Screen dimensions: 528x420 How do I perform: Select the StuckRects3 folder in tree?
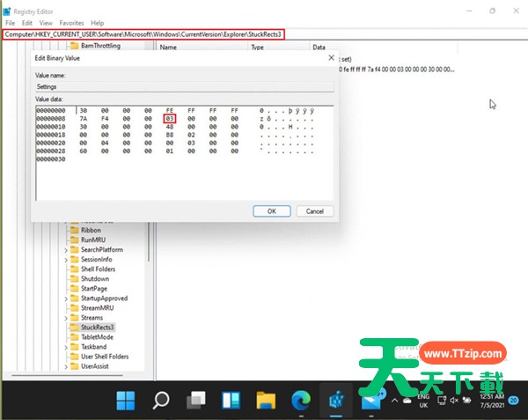tap(97, 327)
